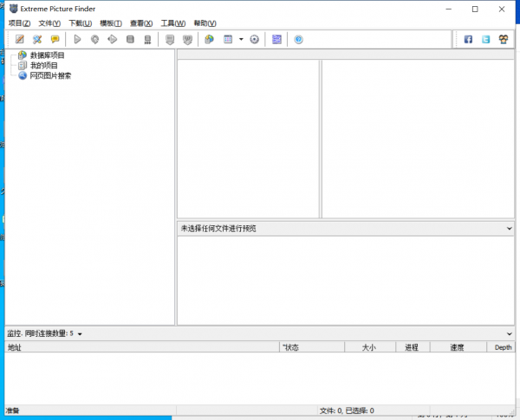
Task: Click the 我的项目 document tree icon
Action: click(23, 65)
